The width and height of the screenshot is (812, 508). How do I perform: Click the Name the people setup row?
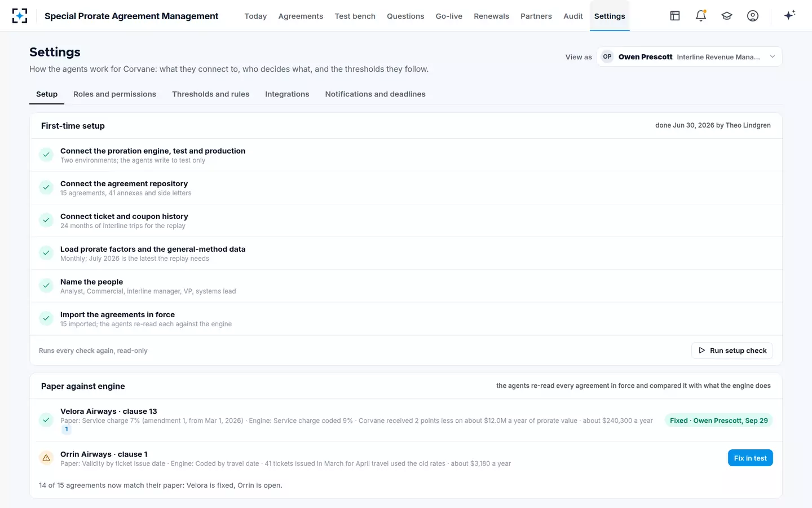pyautogui.click(x=406, y=286)
